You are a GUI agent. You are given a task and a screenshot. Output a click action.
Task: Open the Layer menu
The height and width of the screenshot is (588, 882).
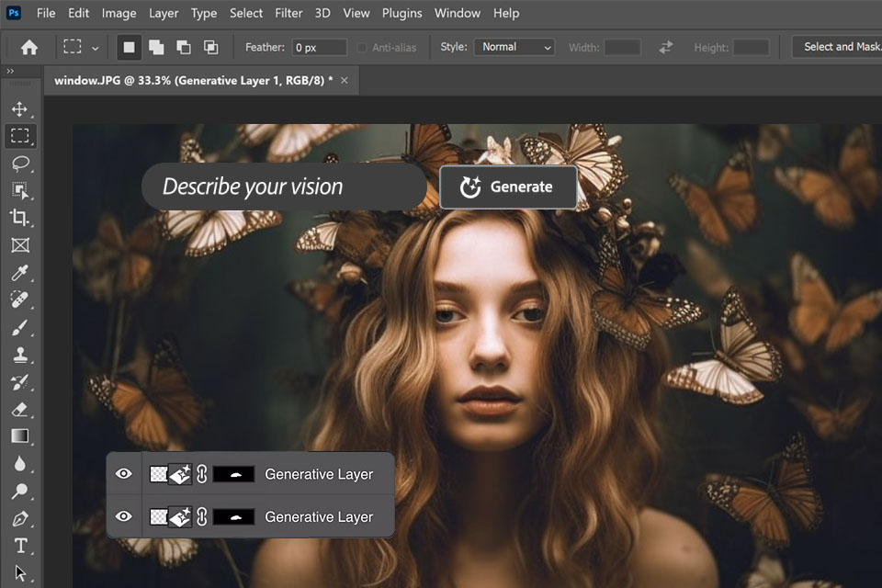(164, 13)
